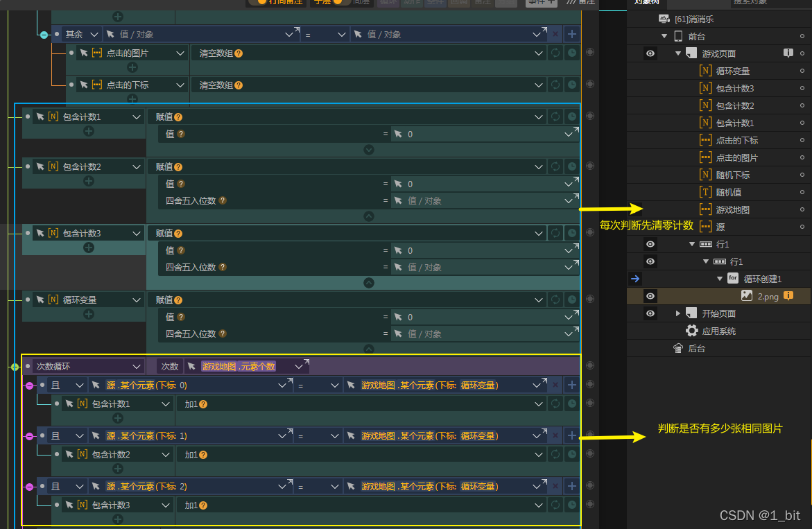This screenshot has width=812, height=529.
Task: Toggle visibility eye of 2.png
Action: (650, 296)
